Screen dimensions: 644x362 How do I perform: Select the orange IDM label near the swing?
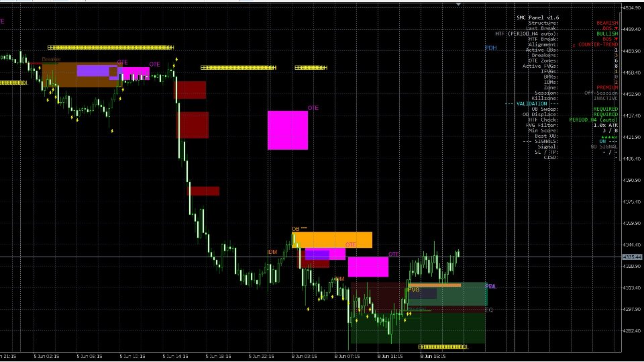(272, 252)
